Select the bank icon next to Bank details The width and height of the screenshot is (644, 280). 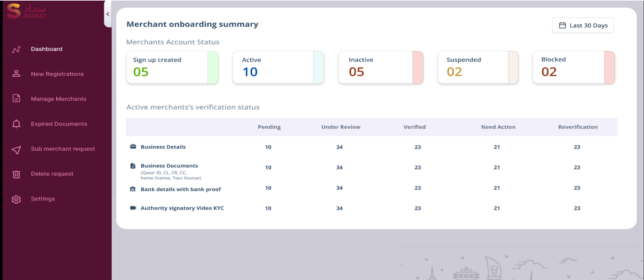pos(133,189)
